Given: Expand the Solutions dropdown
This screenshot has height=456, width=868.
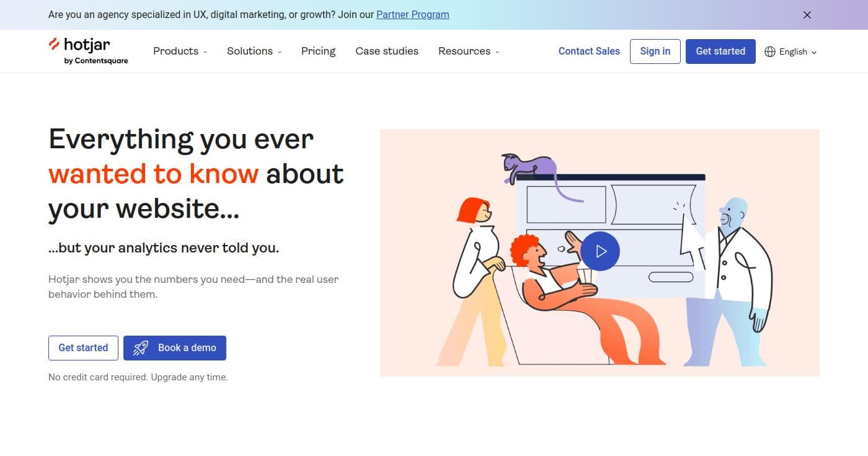Looking at the screenshot, I should click(x=254, y=51).
